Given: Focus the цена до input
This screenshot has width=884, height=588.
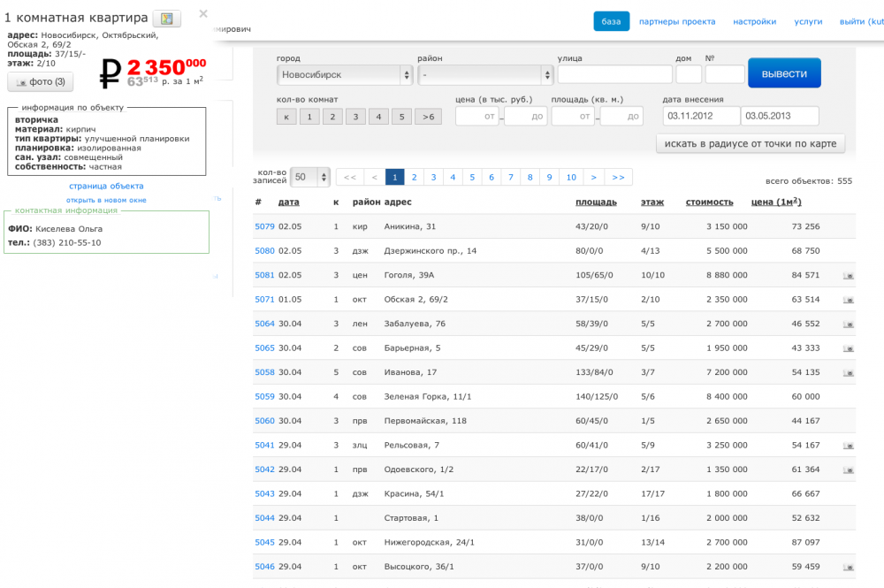Looking at the screenshot, I should pos(525,116).
